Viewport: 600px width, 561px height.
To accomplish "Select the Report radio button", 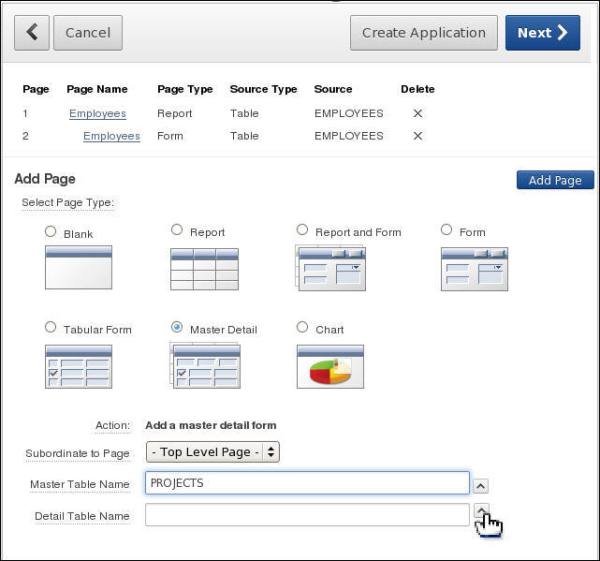I will point(177,230).
